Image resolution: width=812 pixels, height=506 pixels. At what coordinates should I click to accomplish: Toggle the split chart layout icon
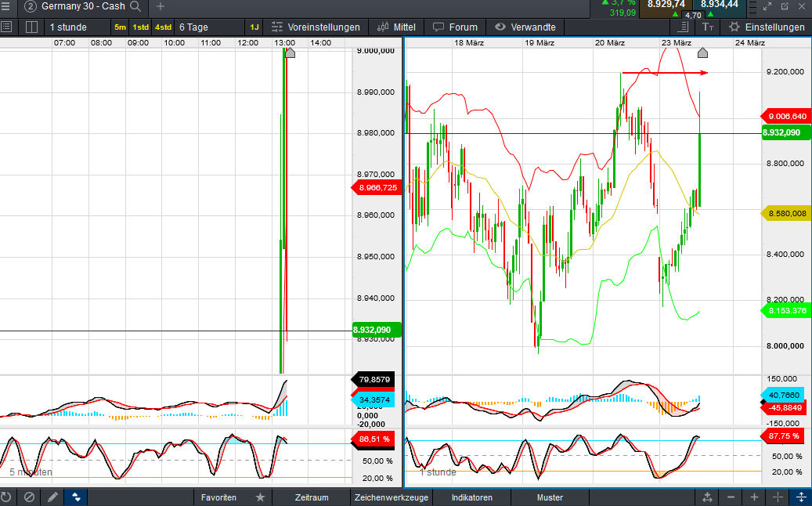(31, 27)
